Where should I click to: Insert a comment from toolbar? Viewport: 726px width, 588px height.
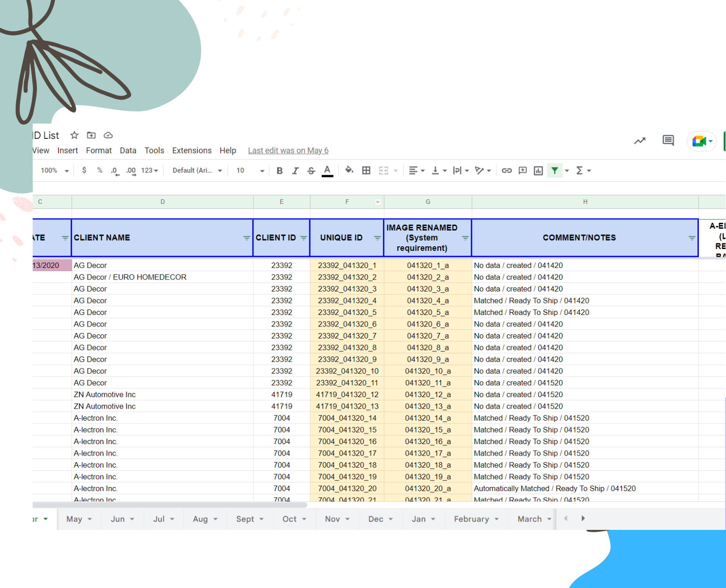tap(523, 171)
